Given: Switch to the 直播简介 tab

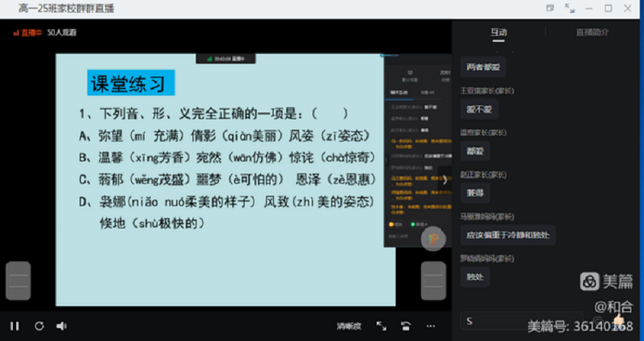Looking at the screenshot, I should point(592,32).
